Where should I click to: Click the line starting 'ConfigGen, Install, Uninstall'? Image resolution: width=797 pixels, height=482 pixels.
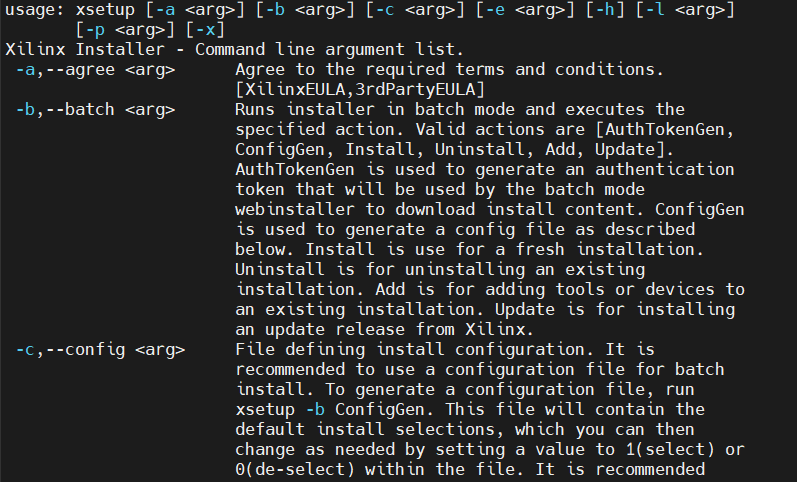454,149
